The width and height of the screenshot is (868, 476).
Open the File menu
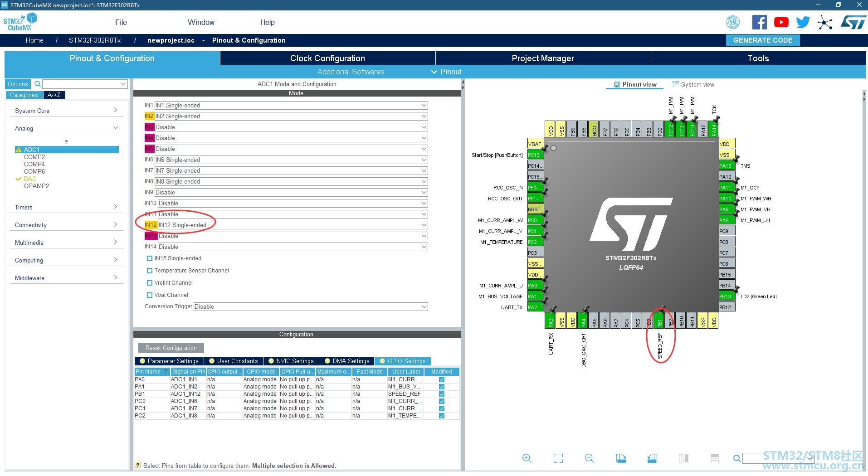coord(121,22)
